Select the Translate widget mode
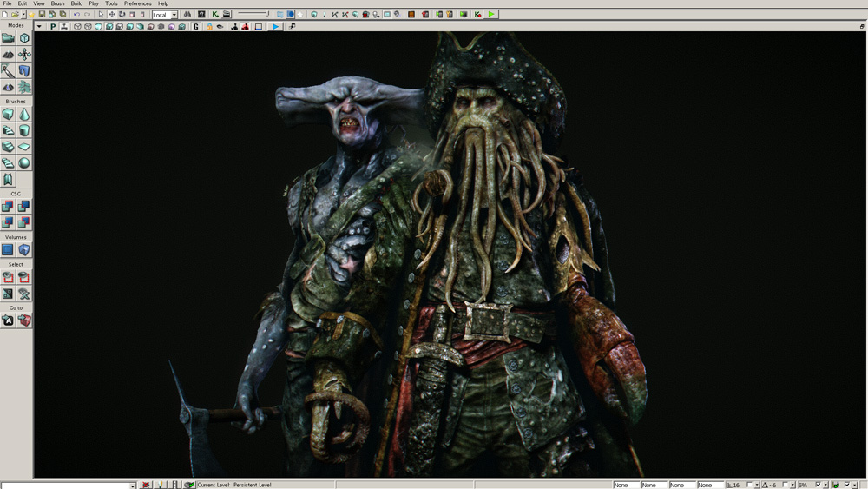The width and height of the screenshot is (868, 489). (x=112, y=15)
